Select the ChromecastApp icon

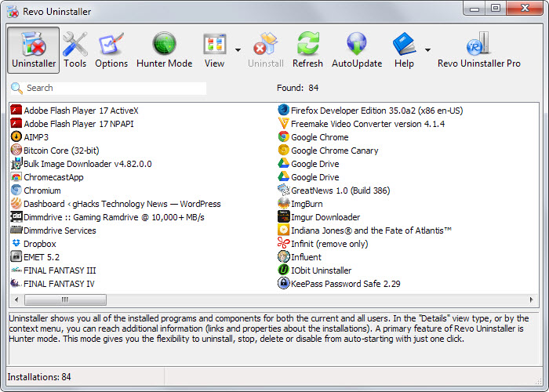[16, 176]
